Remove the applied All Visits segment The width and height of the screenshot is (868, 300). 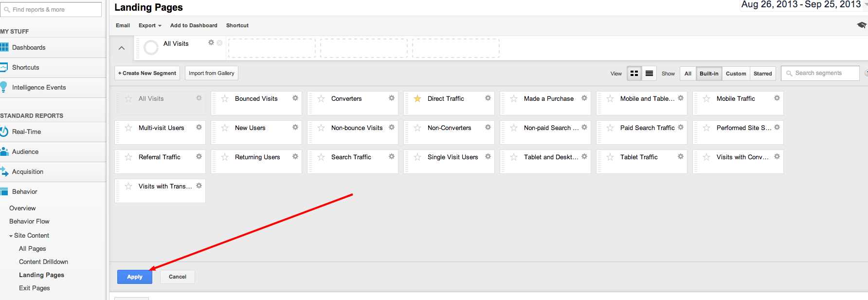click(x=219, y=43)
